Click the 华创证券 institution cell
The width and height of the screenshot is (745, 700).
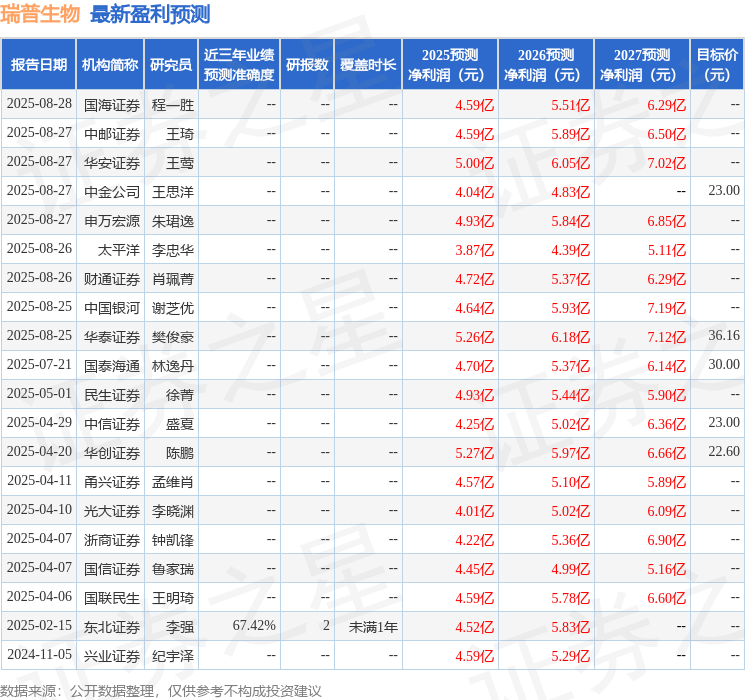coord(112,453)
